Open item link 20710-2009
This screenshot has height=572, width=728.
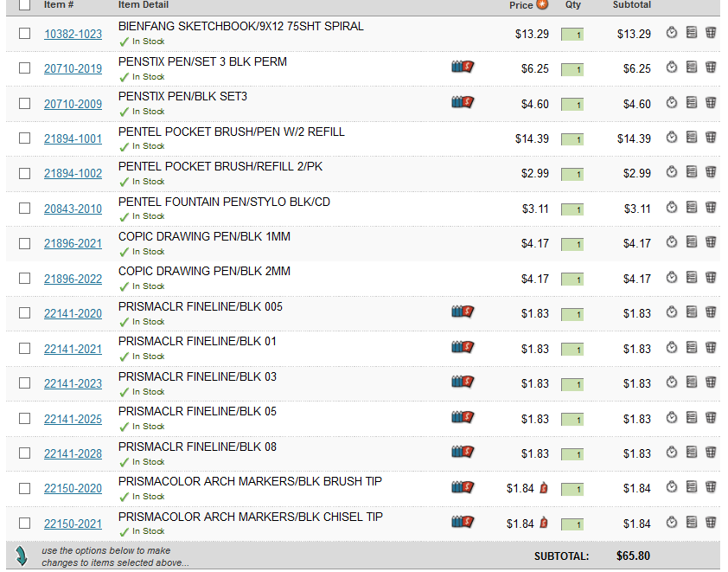tap(73, 104)
